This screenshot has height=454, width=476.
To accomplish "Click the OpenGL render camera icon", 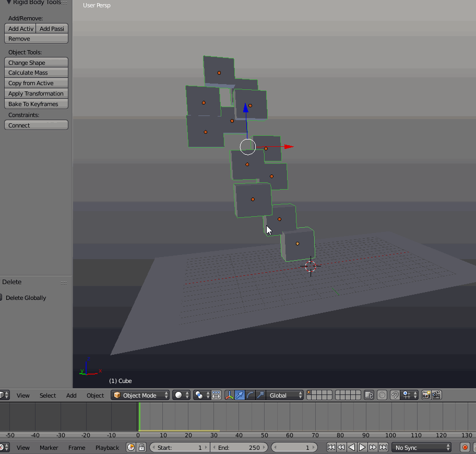I will (426, 395).
